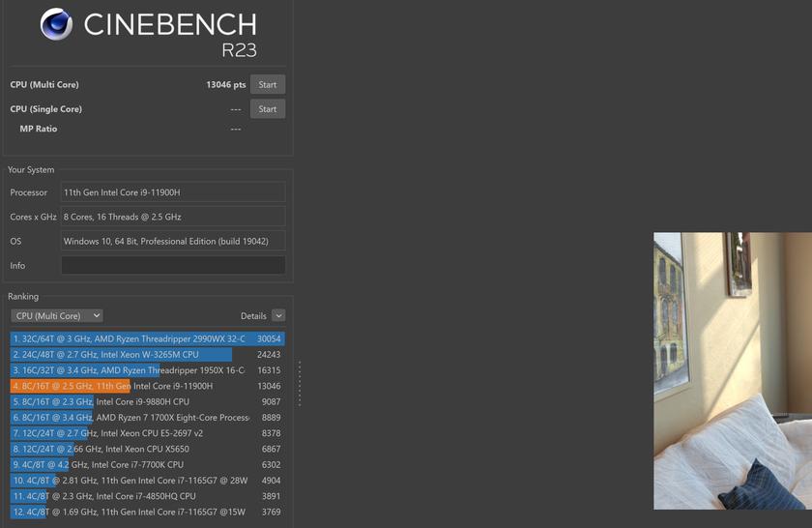Click the Cinebench sphere logo icon
Screen dimensions: 812x528
pyautogui.click(x=56, y=24)
